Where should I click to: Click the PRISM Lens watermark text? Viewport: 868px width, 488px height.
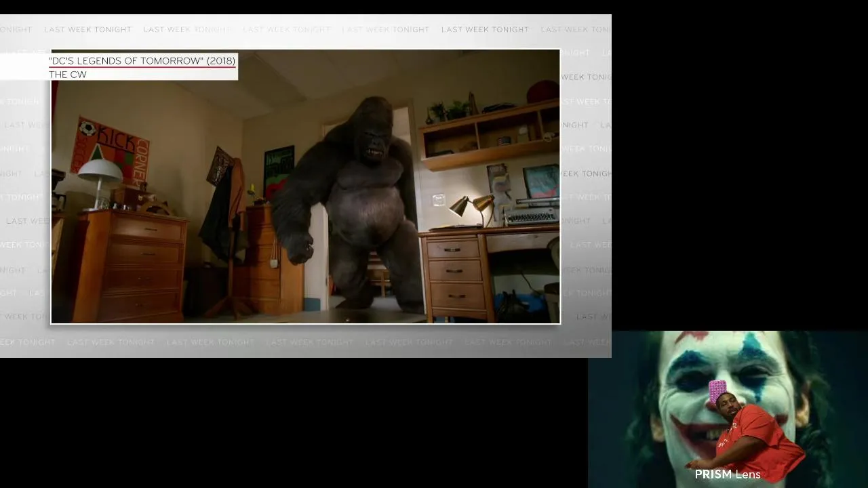click(x=728, y=474)
